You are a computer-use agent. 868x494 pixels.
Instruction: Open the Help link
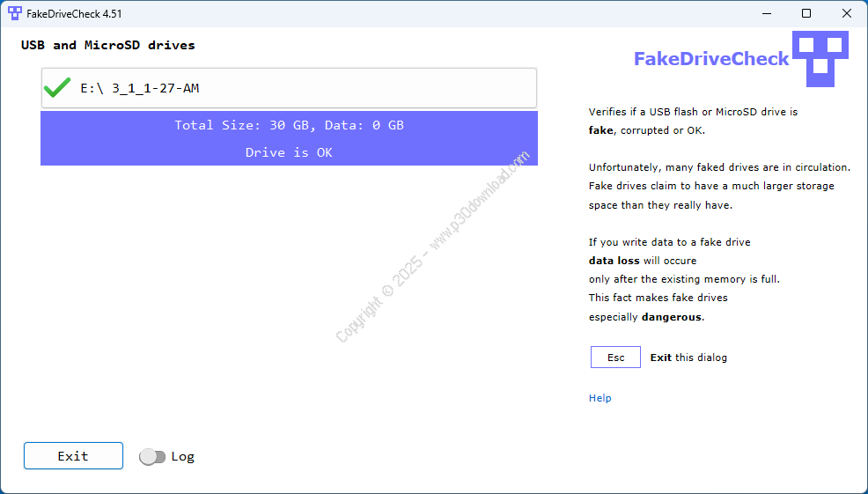pos(600,398)
